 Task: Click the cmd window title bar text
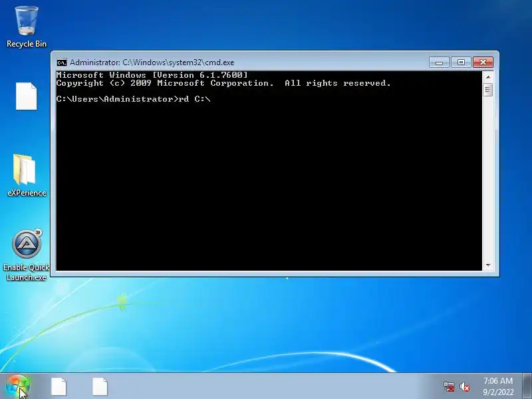point(152,63)
